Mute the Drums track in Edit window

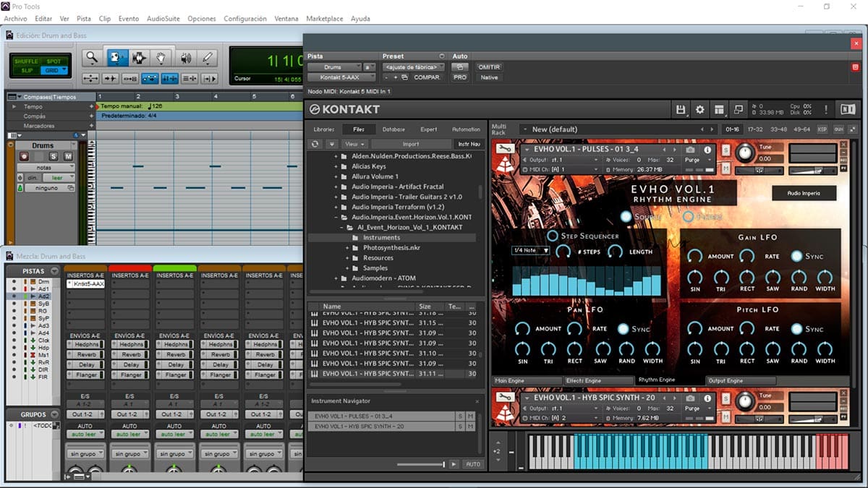(x=68, y=156)
